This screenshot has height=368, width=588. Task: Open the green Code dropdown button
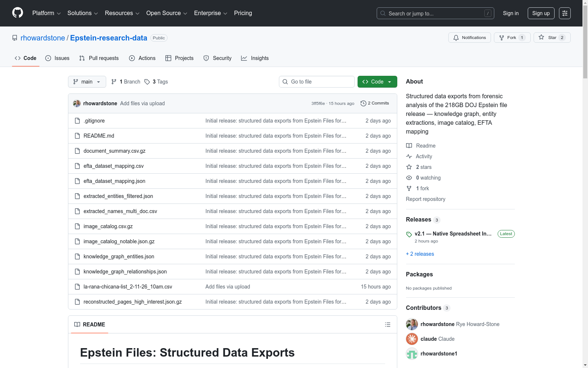[x=377, y=82]
